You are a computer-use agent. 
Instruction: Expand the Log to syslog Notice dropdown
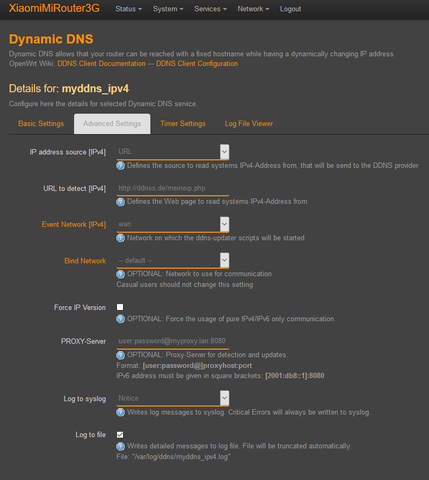click(173, 398)
